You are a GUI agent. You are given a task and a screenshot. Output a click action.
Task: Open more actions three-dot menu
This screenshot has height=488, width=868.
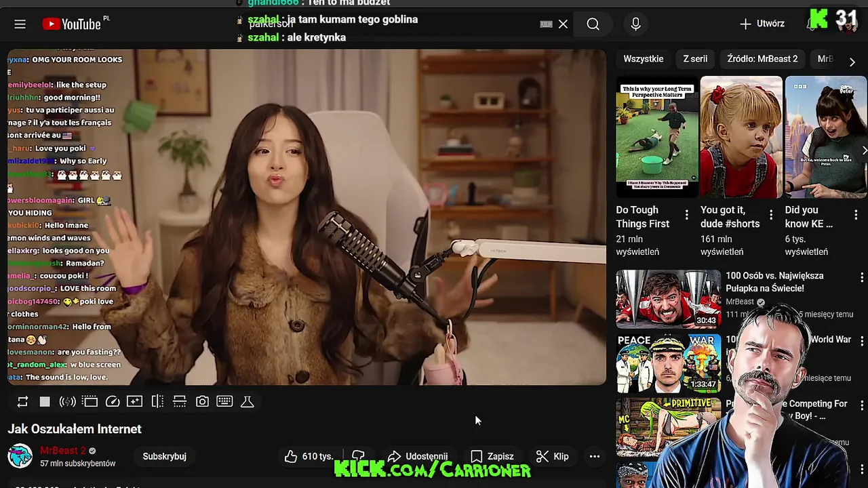pyautogui.click(x=594, y=456)
